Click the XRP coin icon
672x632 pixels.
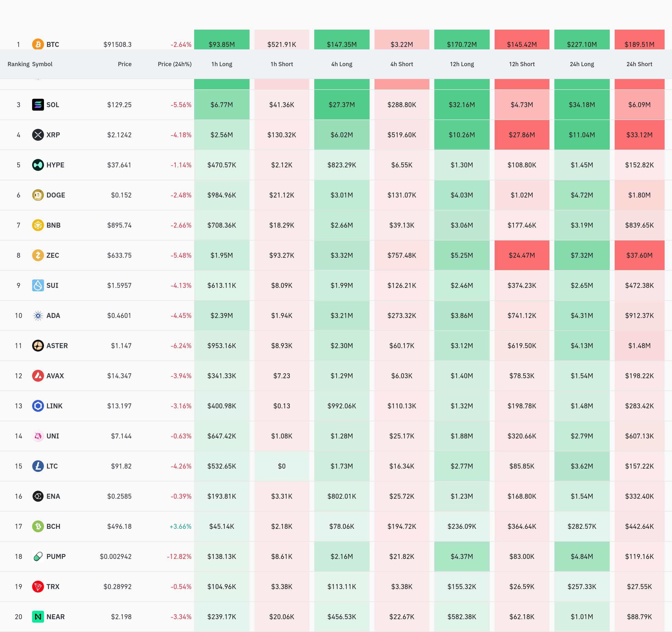[x=38, y=135]
